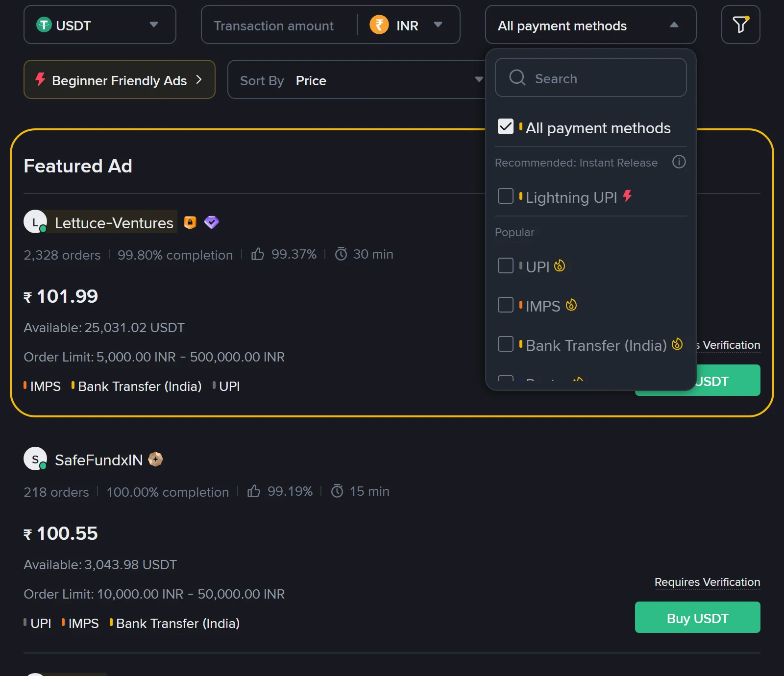This screenshot has height=676, width=784.
Task: Tick the UPI checkbox under Popular
Action: coord(506,266)
